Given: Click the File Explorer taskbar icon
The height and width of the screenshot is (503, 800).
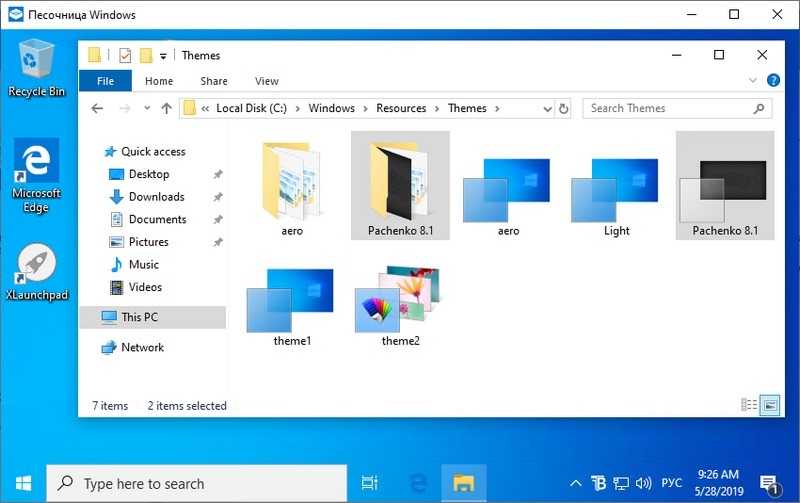Looking at the screenshot, I should 463,483.
